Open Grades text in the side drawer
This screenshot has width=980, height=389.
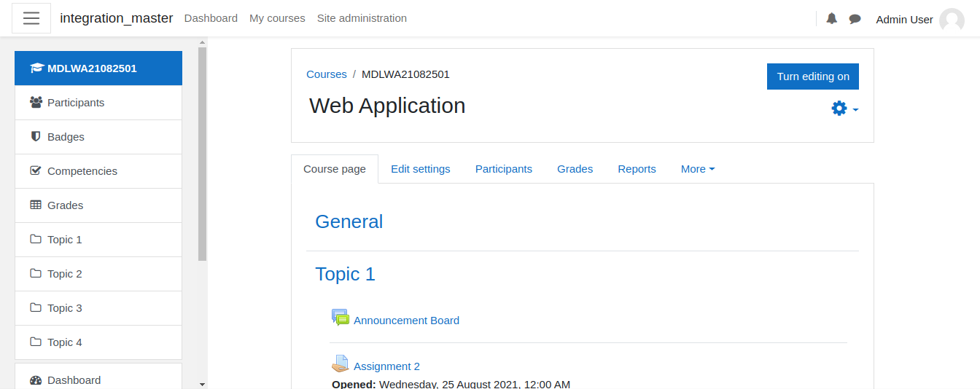(x=65, y=205)
